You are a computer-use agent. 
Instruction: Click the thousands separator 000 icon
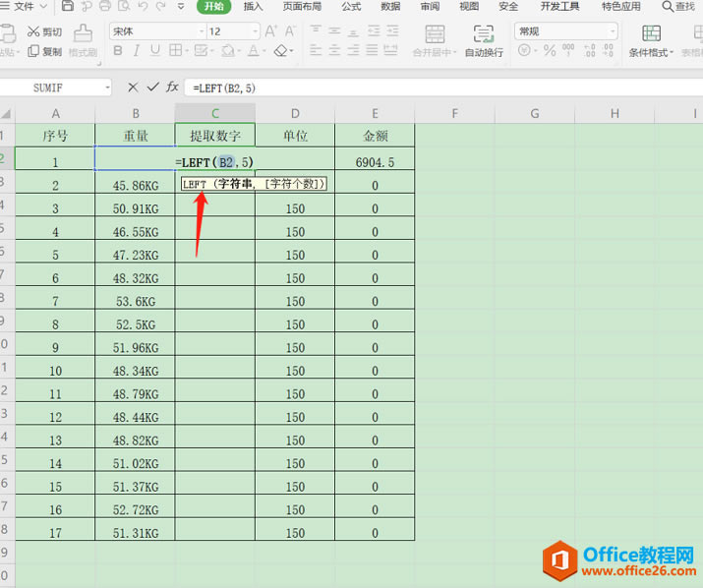568,50
